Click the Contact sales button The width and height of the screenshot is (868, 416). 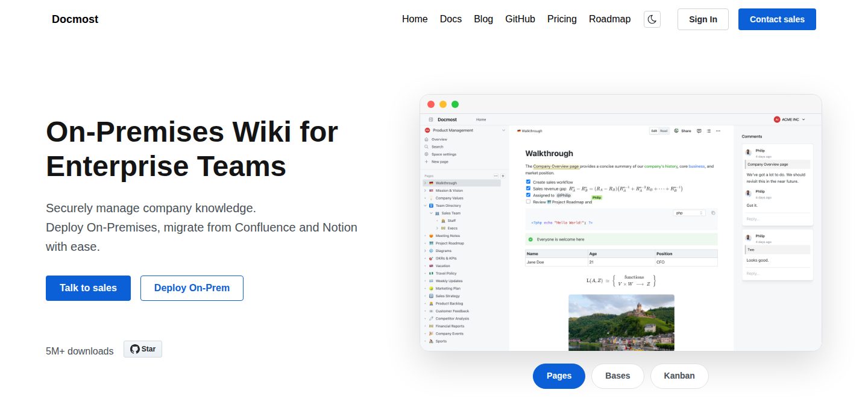pos(777,19)
